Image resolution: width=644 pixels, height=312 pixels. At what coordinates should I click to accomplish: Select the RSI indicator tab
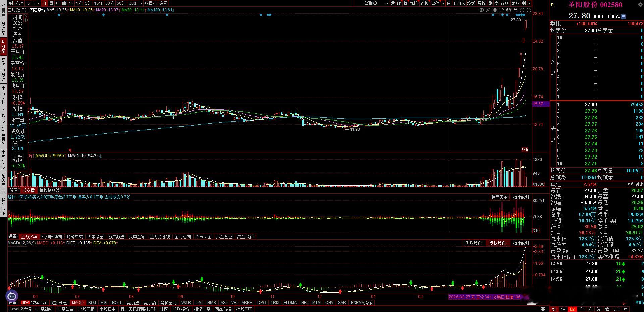[x=104, y=303]
